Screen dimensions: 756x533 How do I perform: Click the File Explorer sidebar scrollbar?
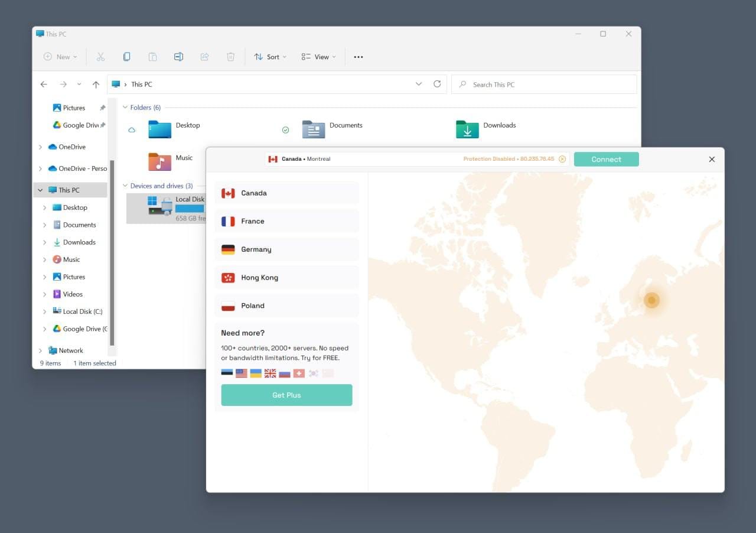pos(112,253)
